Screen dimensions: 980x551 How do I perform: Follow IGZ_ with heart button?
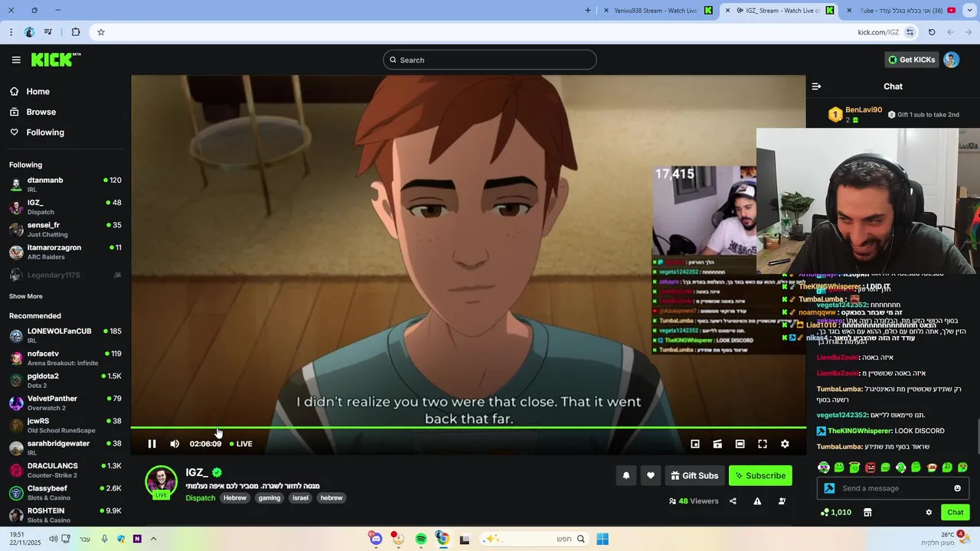(651, 475)
